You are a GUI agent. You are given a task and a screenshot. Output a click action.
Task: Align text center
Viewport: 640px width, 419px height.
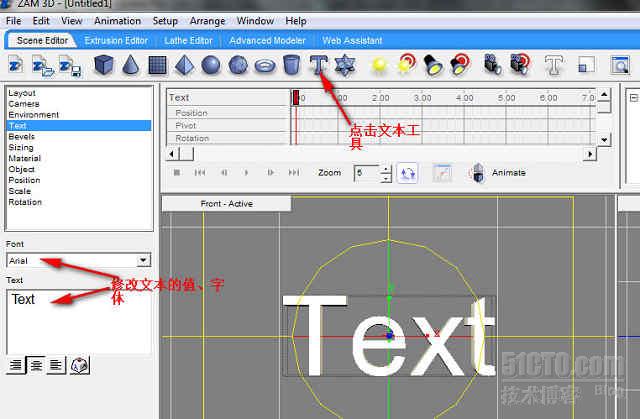[x=36, y=365]
